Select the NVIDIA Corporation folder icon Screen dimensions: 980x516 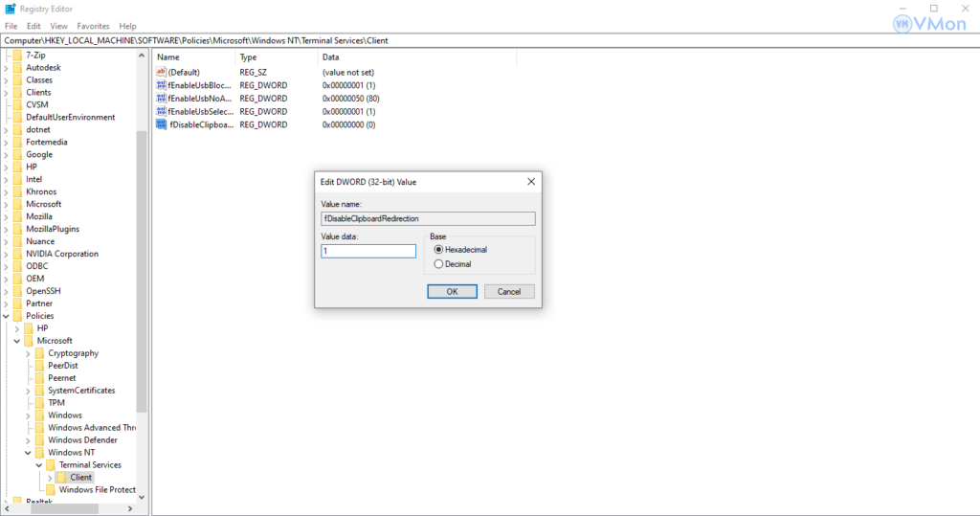16,254
